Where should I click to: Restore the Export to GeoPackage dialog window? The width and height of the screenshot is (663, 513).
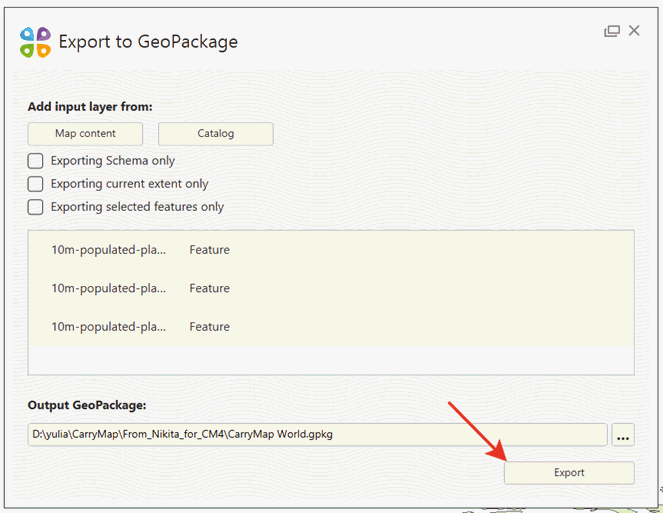tap(611, 31)
